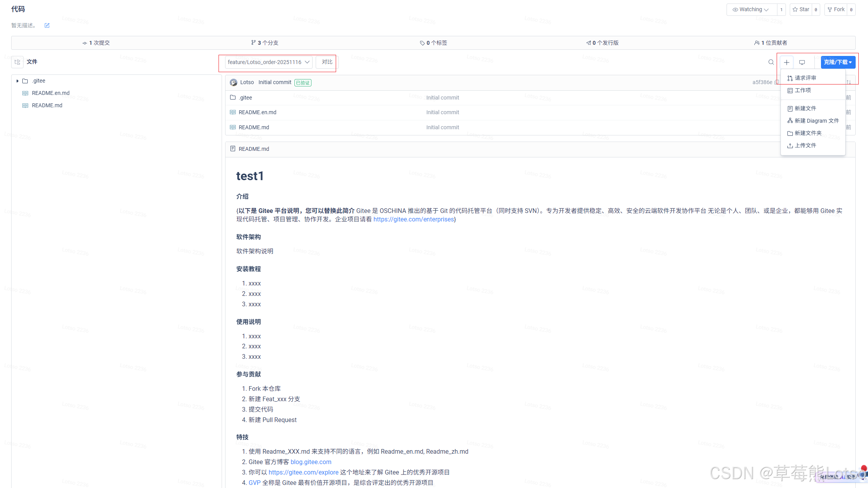Screen dimensions: 868x488
Task: Click the Star button
Action: [801, 10]
